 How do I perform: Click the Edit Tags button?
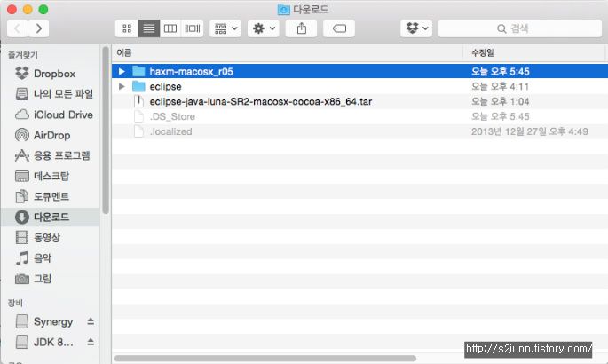[339, 28]
